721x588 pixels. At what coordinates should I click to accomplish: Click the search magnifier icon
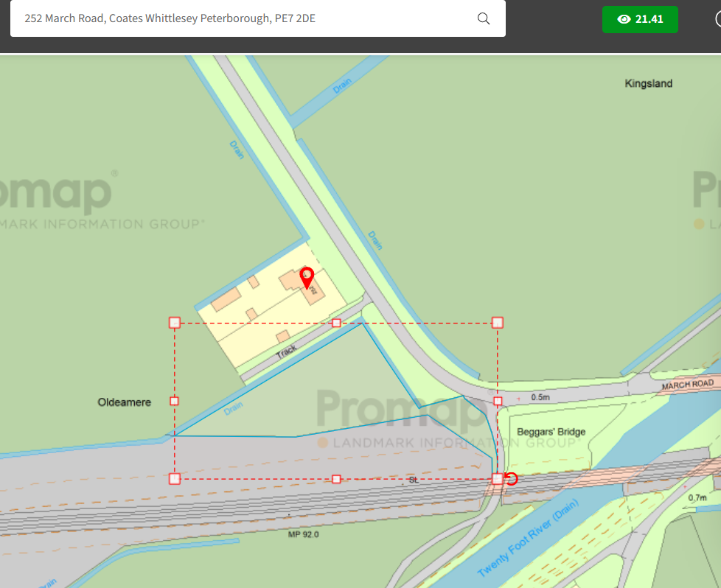point(484,18)
